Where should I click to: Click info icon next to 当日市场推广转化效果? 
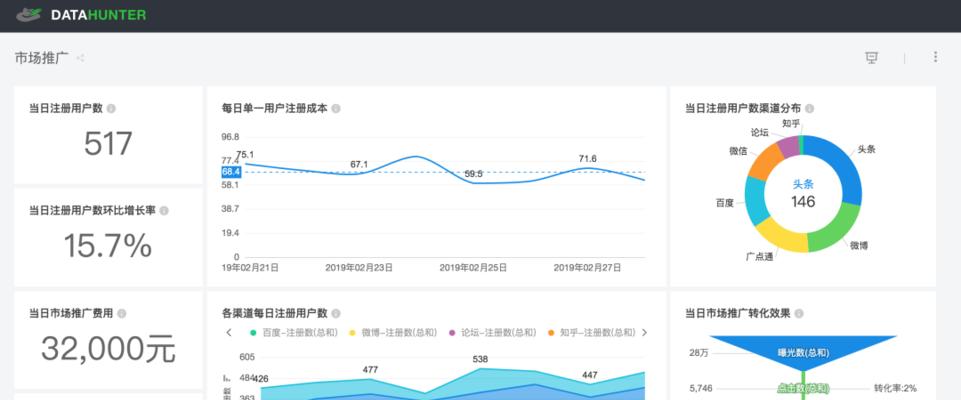(799, 314)
